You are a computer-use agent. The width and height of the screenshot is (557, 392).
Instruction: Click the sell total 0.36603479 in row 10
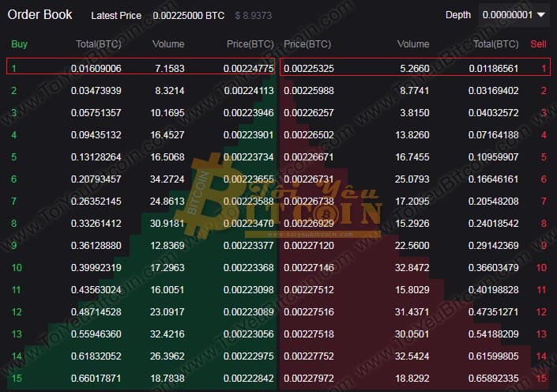coord(495,268)
